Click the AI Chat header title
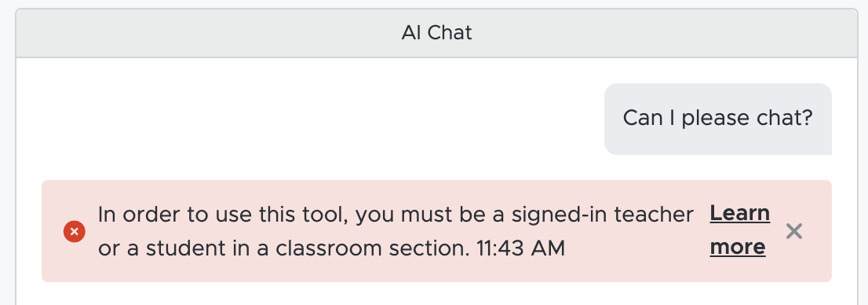 (436, 33)
